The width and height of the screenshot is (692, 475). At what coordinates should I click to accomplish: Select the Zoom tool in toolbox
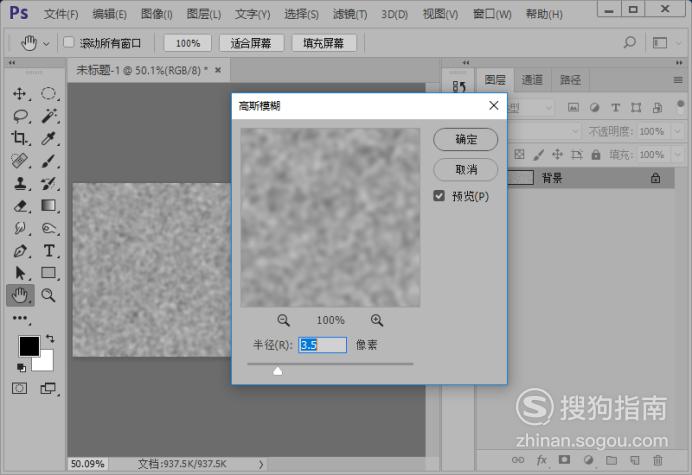pyautogui.click(x=48, y=295)
